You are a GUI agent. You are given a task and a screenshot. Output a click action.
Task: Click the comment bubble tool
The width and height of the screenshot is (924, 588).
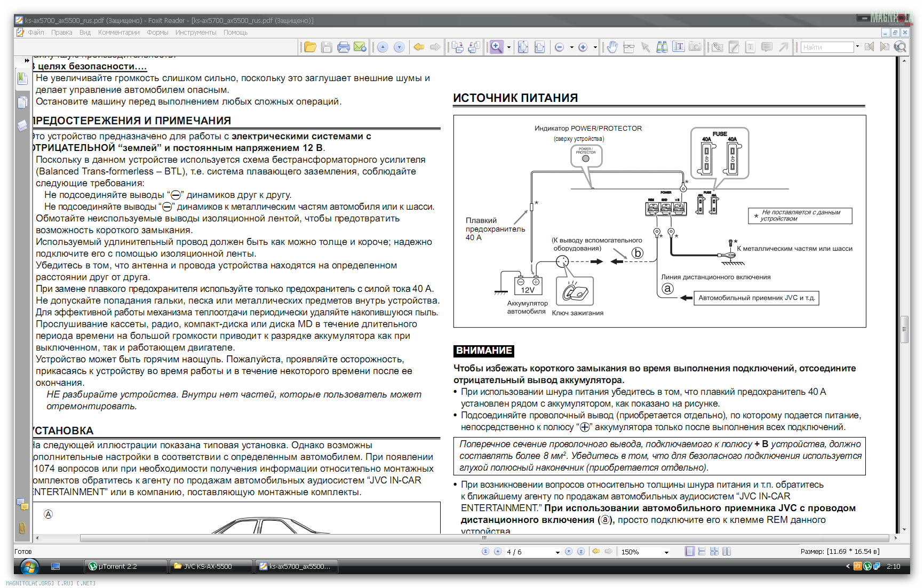(767, 47)
